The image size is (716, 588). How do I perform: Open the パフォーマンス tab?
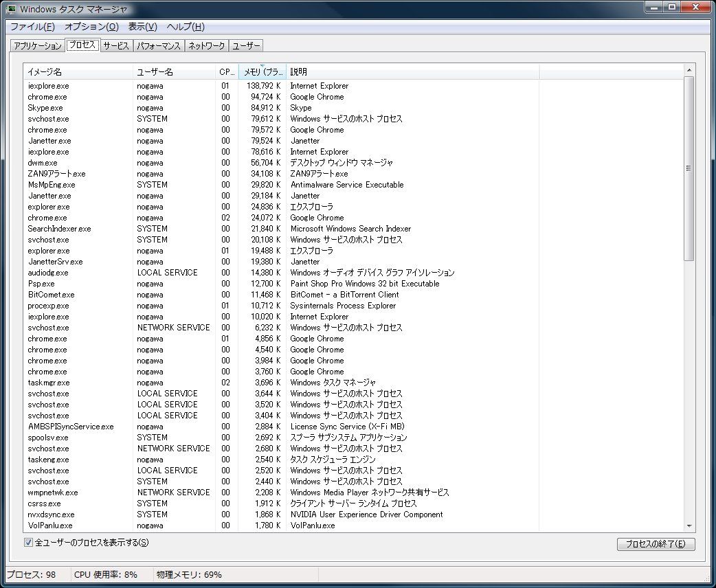[x=159, y=45]
